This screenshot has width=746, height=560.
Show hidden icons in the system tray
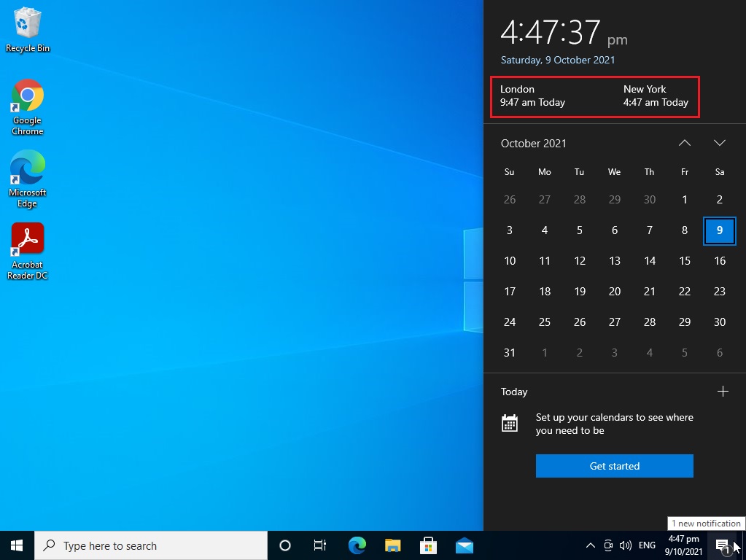pos(590,545)
